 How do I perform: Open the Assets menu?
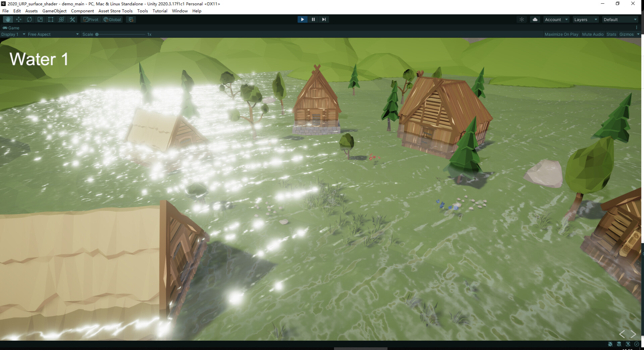[x=31, y=11]
